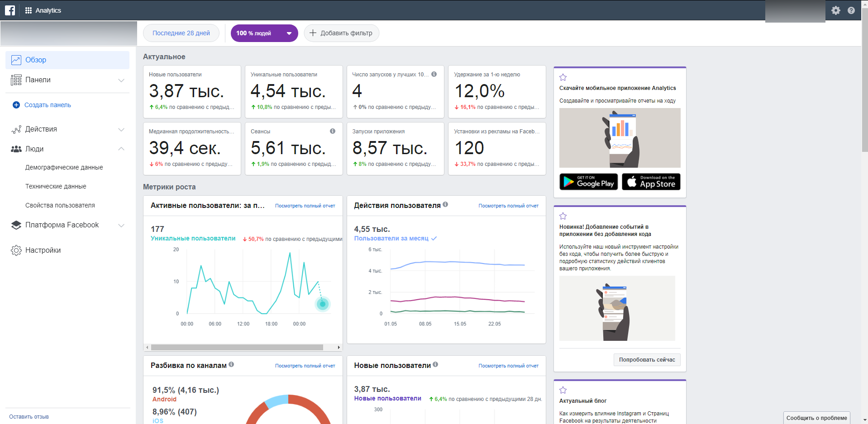Click the Facebook logo icon
The image size is (868, 424).
10,10
